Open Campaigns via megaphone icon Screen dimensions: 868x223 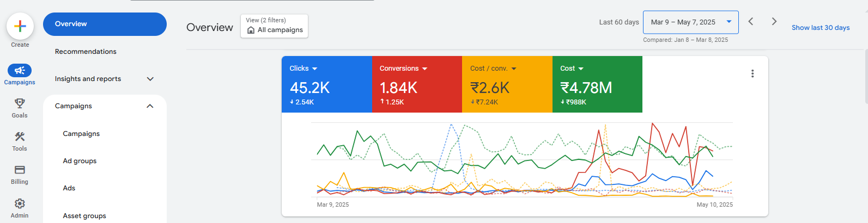pos(20,70)
